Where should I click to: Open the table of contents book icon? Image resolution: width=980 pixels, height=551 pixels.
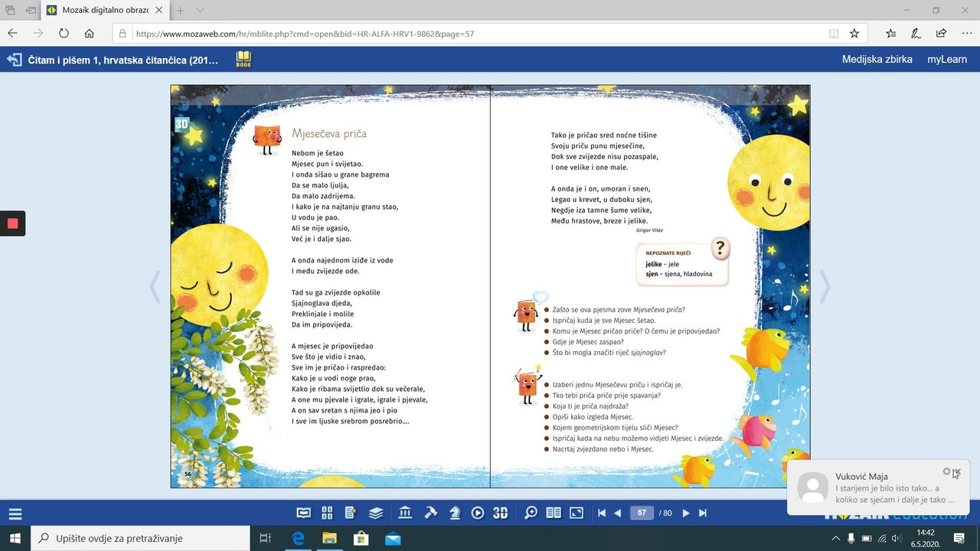coord(304,513)
